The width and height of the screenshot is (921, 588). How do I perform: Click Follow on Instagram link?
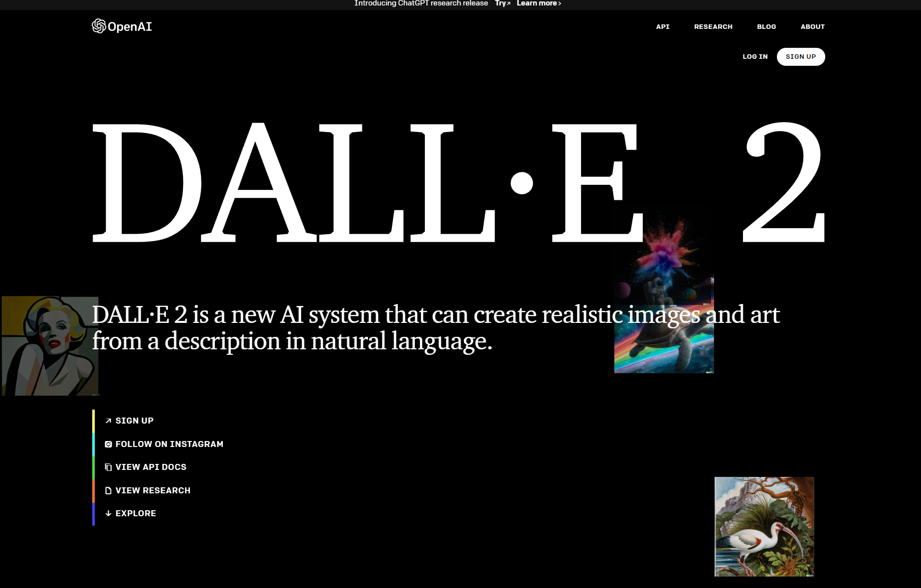click(x=164, y=444)
